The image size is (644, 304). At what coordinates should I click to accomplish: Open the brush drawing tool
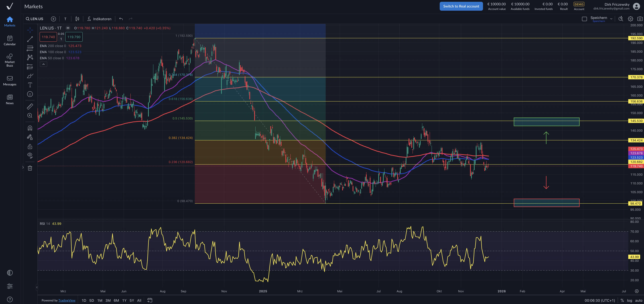click(30, 76)
